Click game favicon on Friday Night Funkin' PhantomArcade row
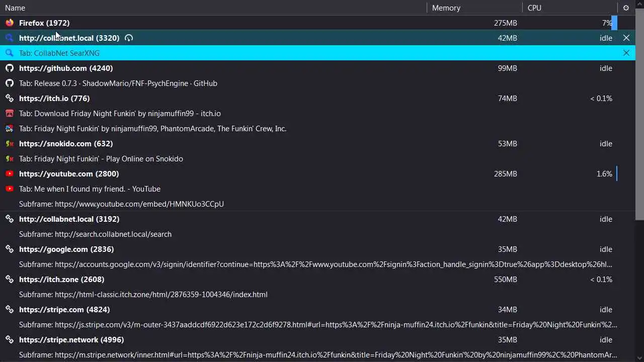Viewport: 644px width, 362px height. coord(9,128)
